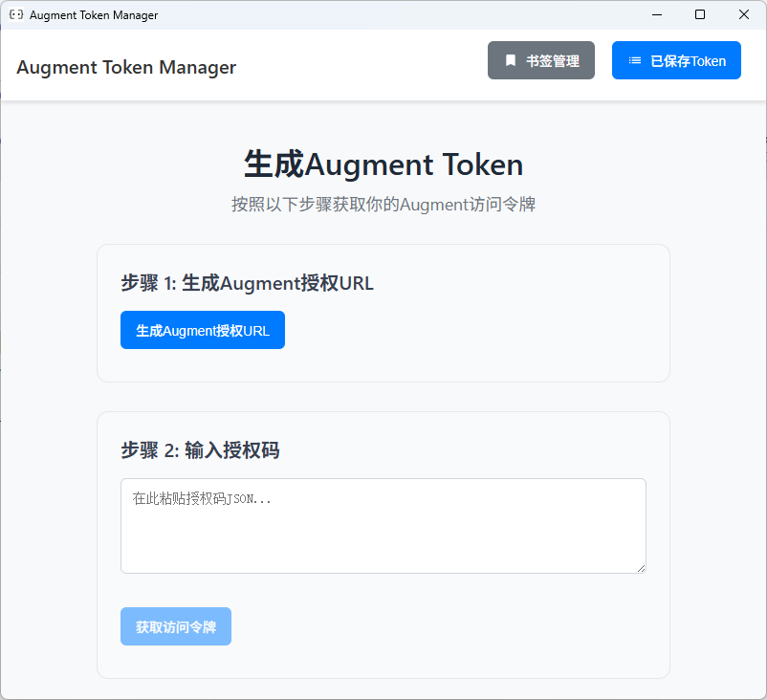Screen dimensions: 767x700
Task: Close the Augment Token Manager window
Action: pos(743,14)
